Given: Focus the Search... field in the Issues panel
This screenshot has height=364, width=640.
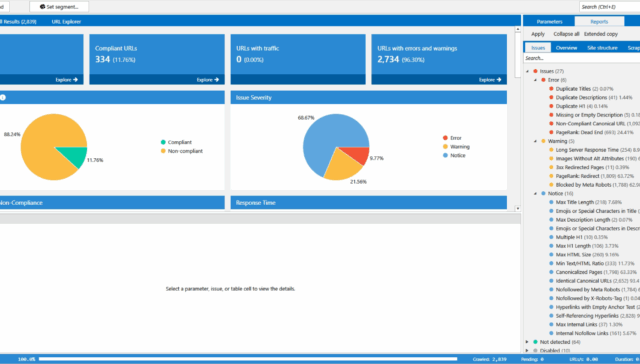Looking at the screenshot, I should pos(582,58).
